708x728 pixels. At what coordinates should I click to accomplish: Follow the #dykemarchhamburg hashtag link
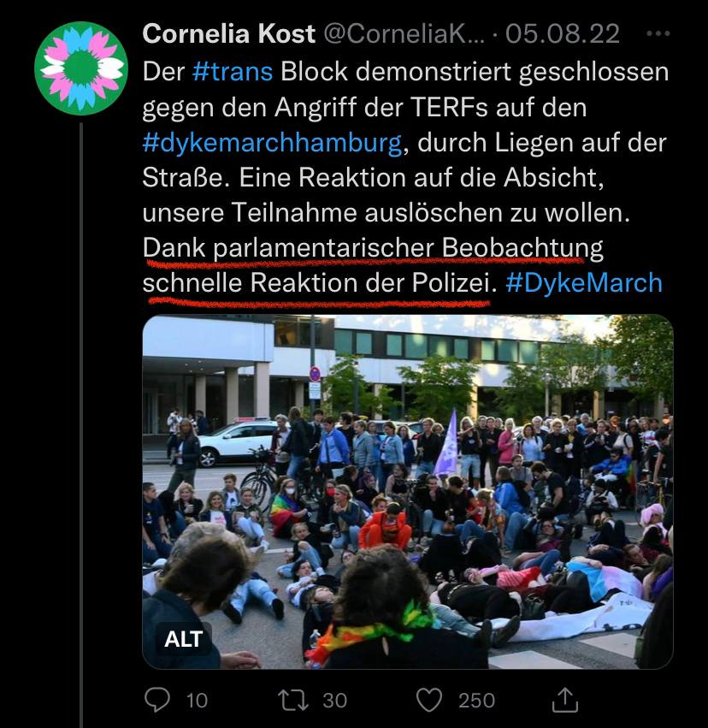pyautogui.click(x=272, y=143)
